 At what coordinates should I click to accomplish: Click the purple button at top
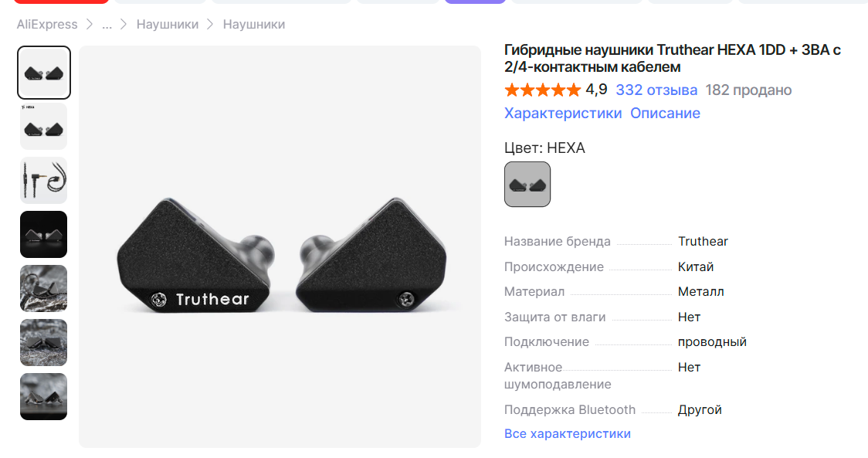pos(475,2)
